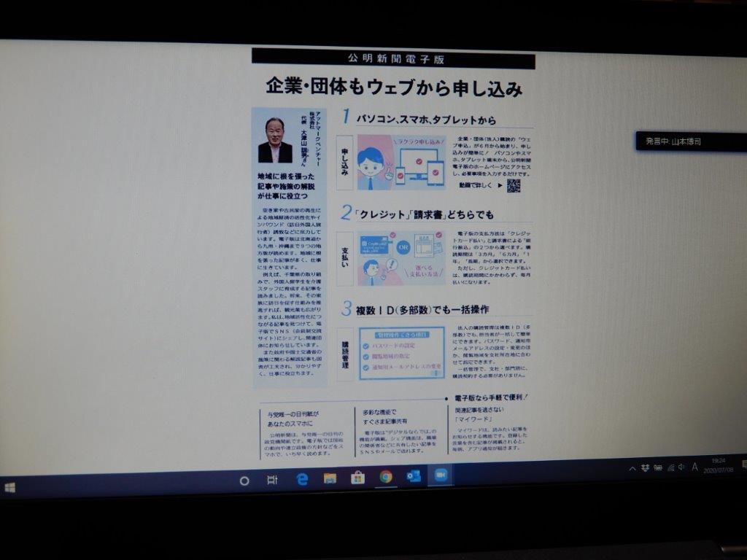The width and height of the screenshot is (747, 560).
Task: Click the Cortana circle icon
Action: [244, 481]
